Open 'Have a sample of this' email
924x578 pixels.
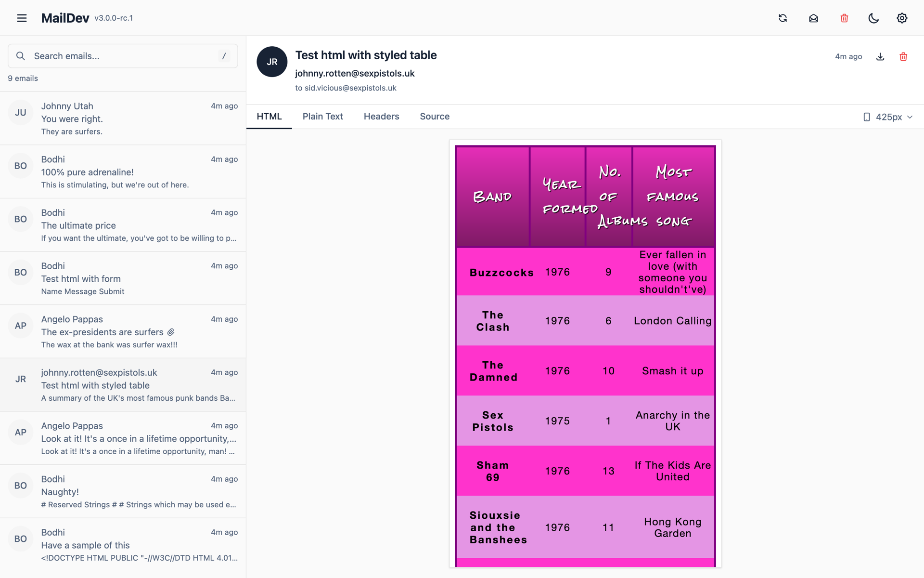pyautogui.click(x=123, y=545)
